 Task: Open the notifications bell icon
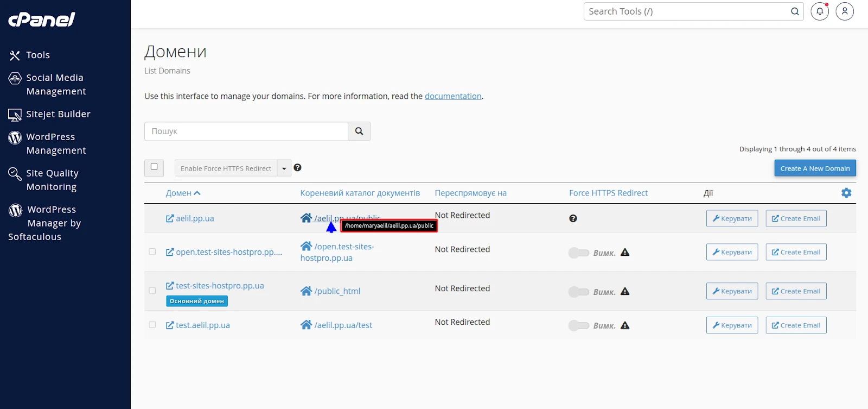pyautogui.click(x=820, y=11)
